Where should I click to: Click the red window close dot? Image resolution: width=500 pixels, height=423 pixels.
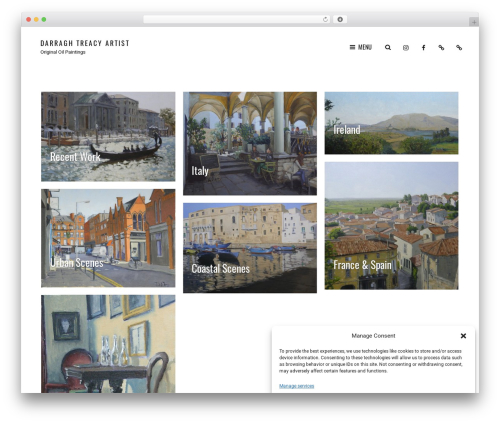(x=29, y=20)
